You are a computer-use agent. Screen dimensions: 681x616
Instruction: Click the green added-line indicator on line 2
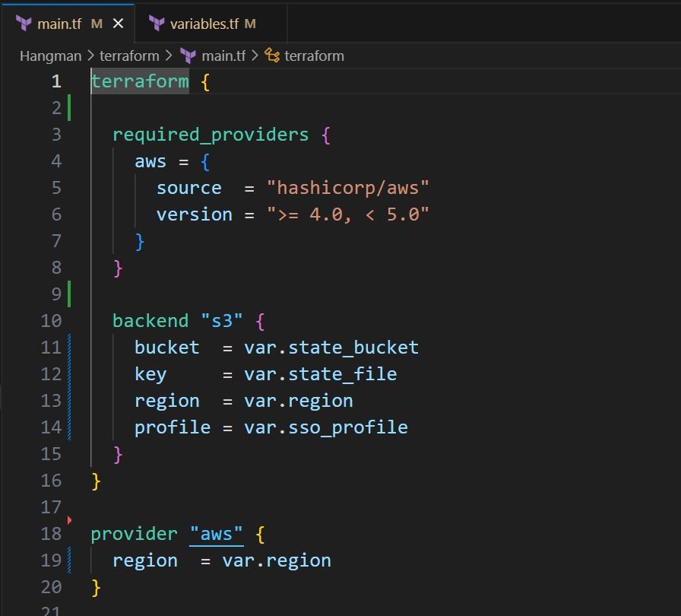pos(69,108)
